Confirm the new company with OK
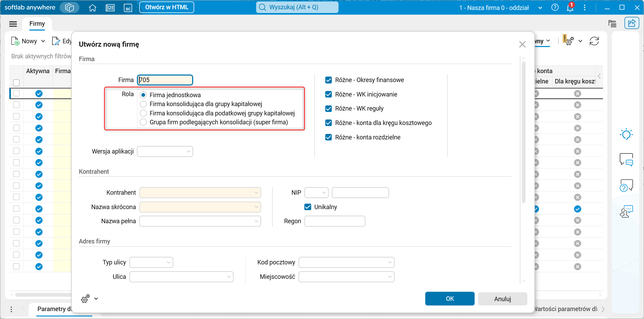This screenshot has height=319, width=644. coord(450,298)
